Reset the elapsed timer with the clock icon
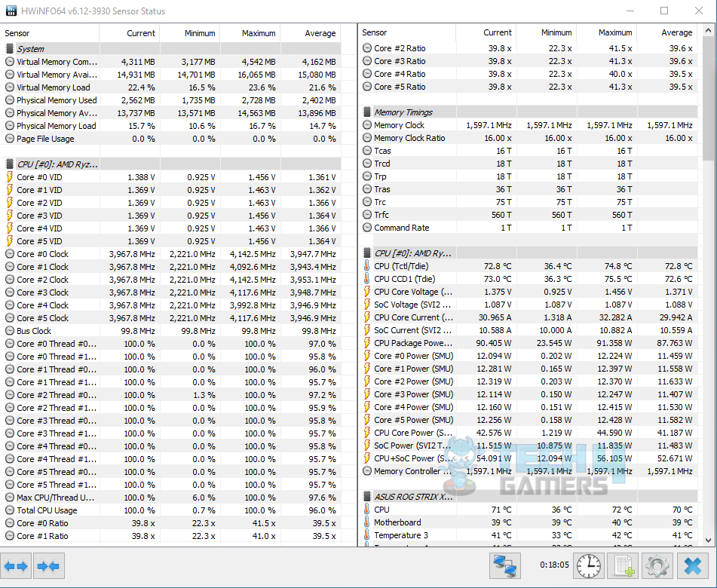Viewport: 717px width, 588px height. 589,566
